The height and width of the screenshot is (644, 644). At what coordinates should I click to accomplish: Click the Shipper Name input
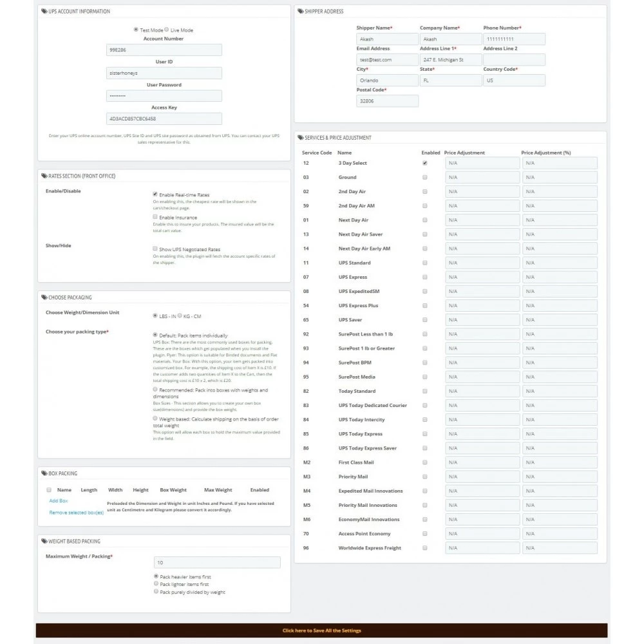coord(387,39)
